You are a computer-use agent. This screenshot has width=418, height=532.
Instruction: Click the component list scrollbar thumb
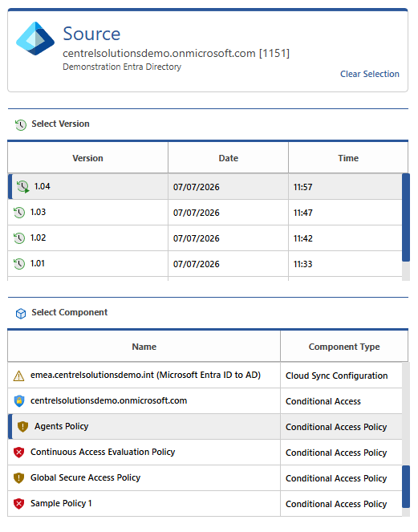tap(406, 487)
